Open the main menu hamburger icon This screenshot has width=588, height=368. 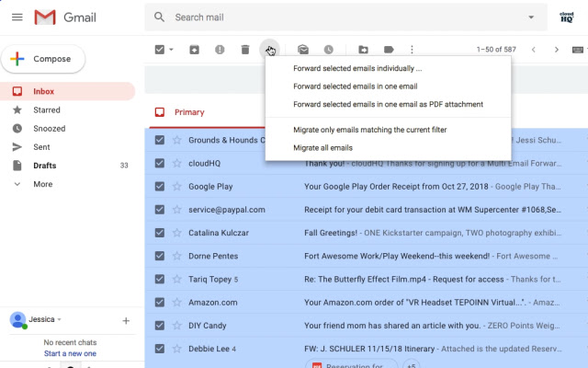coord(17,17)
